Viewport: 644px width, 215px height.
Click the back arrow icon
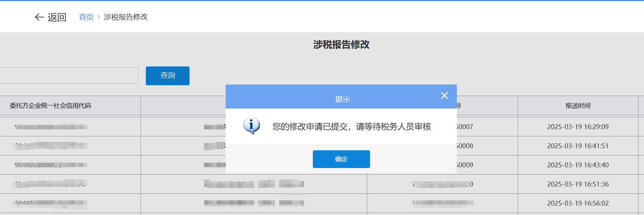pyautogui.click(x=39, y=17)
